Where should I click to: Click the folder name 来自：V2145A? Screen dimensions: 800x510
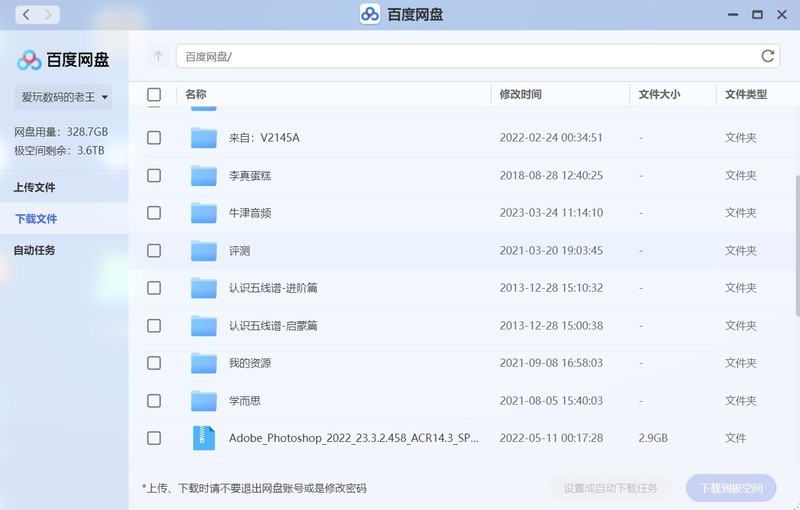click(264, 138)
